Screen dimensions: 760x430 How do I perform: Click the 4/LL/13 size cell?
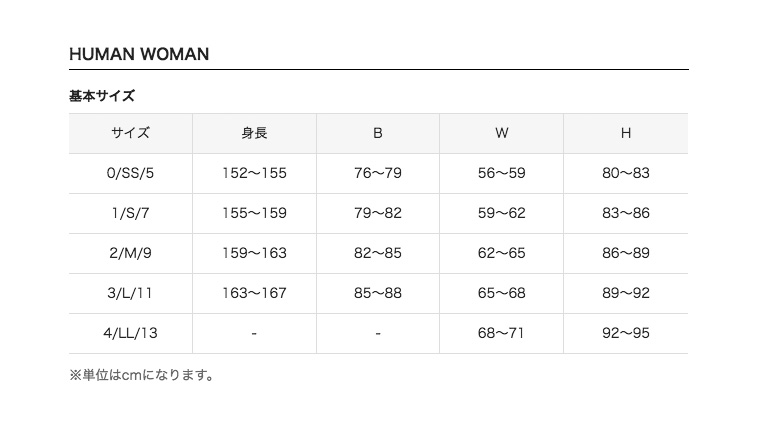tap(130, 333)
